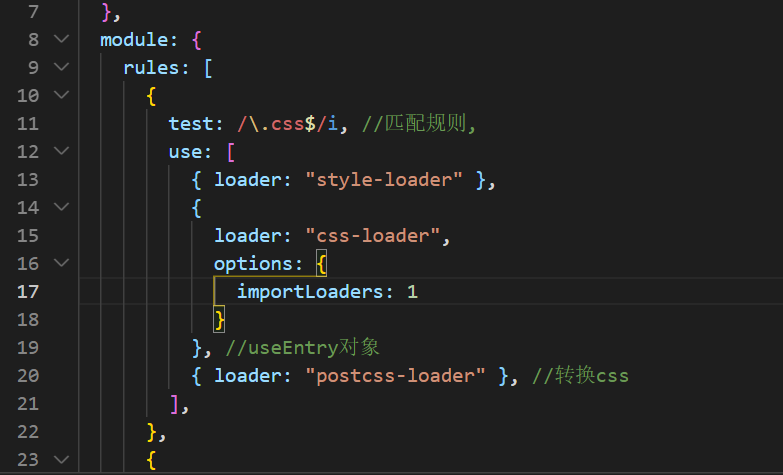The width and height of the screenshot is (783, 475).
Task: Collapse the use array fold at line 12
Action: click(61, 151)
